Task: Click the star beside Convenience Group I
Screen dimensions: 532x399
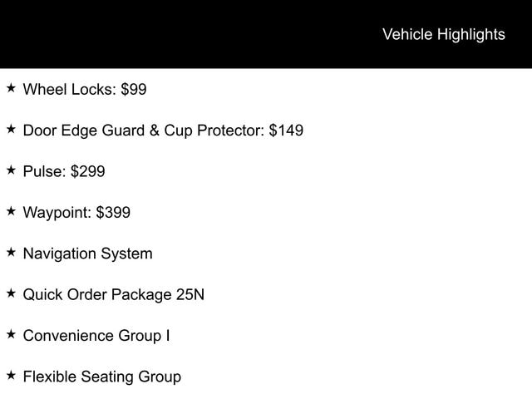Action: [11, 334]
